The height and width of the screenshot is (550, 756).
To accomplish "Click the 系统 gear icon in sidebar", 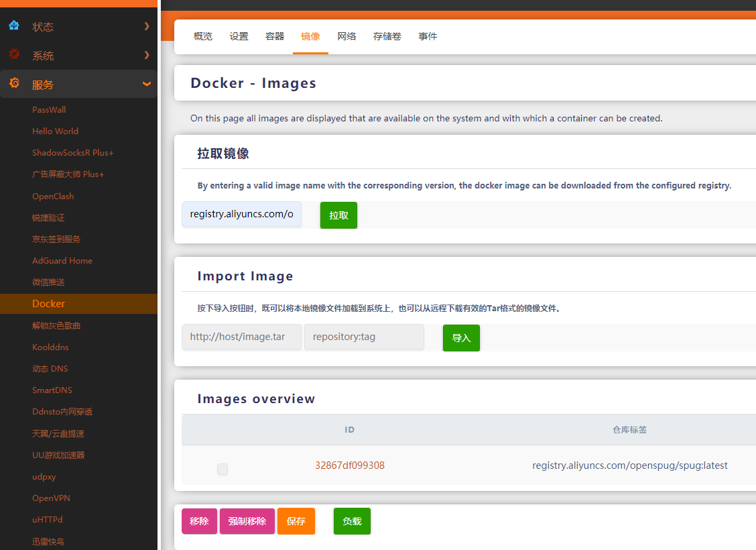I will pos(14,55).
